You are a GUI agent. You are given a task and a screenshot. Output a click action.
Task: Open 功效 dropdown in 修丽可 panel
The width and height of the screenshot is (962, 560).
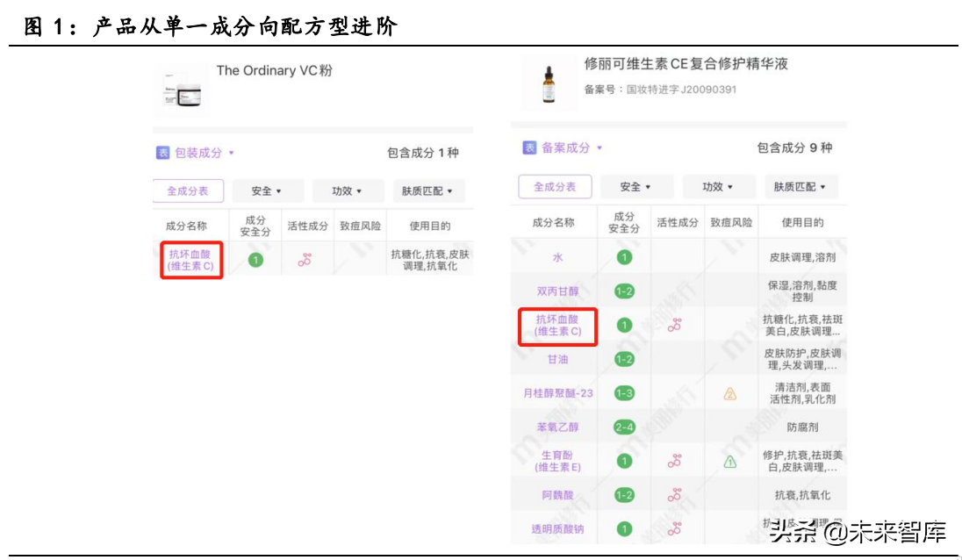[718, 186]
